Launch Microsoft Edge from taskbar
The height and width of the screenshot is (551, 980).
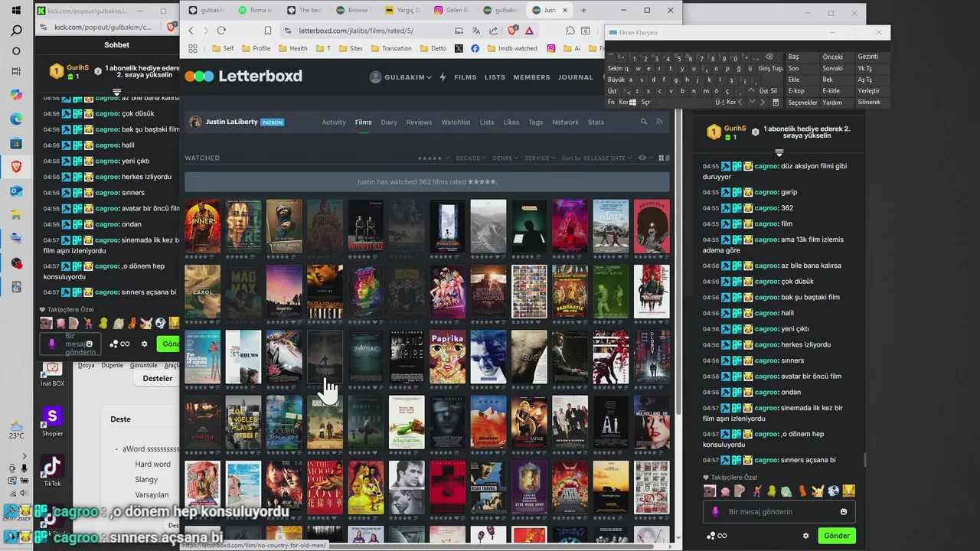[16, 119]
